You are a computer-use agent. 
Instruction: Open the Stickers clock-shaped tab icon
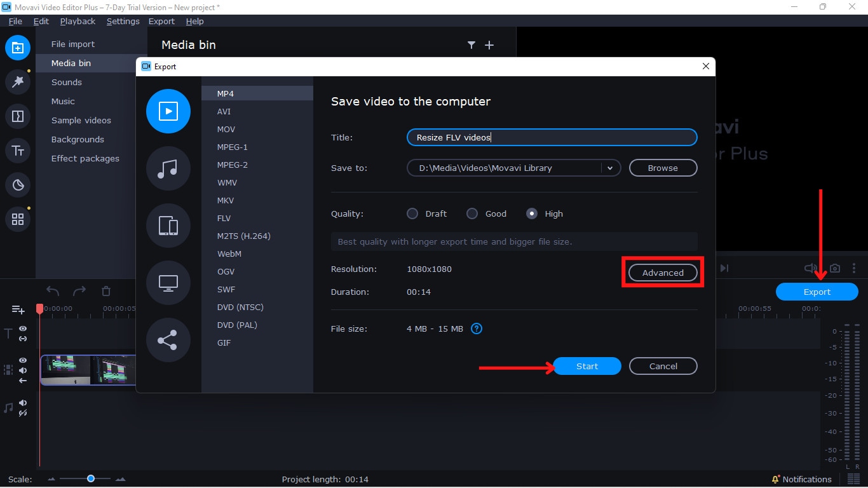(x=18, y=185)
